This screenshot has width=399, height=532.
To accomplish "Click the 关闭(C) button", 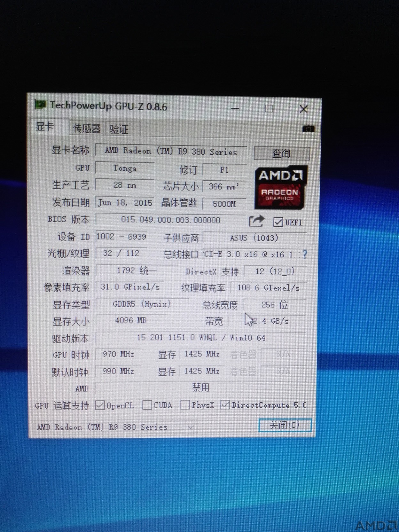I will 285,425.
